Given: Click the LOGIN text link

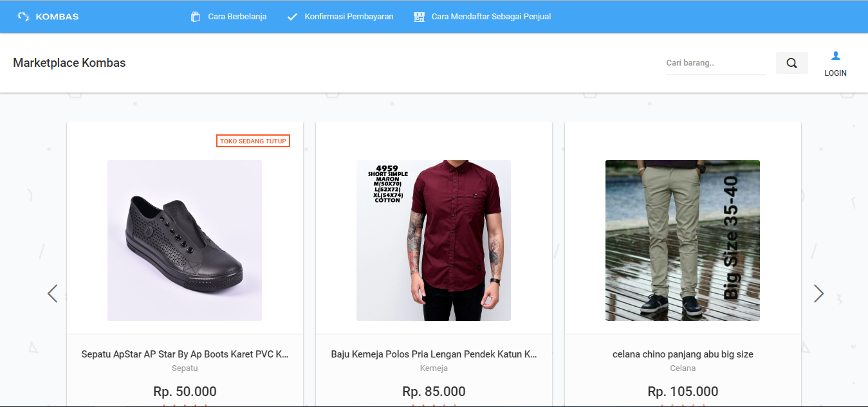Looking at the screenshot, I should (x=835, y=73).
